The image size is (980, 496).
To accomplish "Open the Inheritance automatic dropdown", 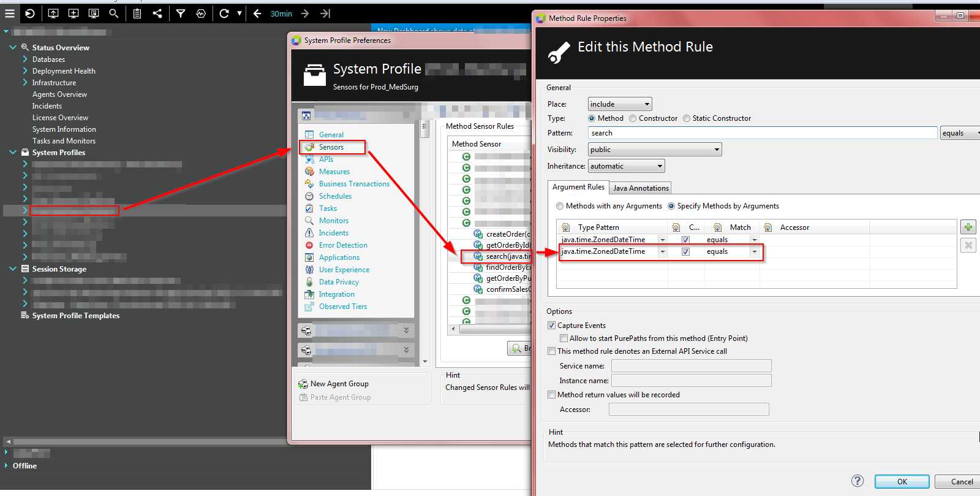I will [x=626, y=166].
